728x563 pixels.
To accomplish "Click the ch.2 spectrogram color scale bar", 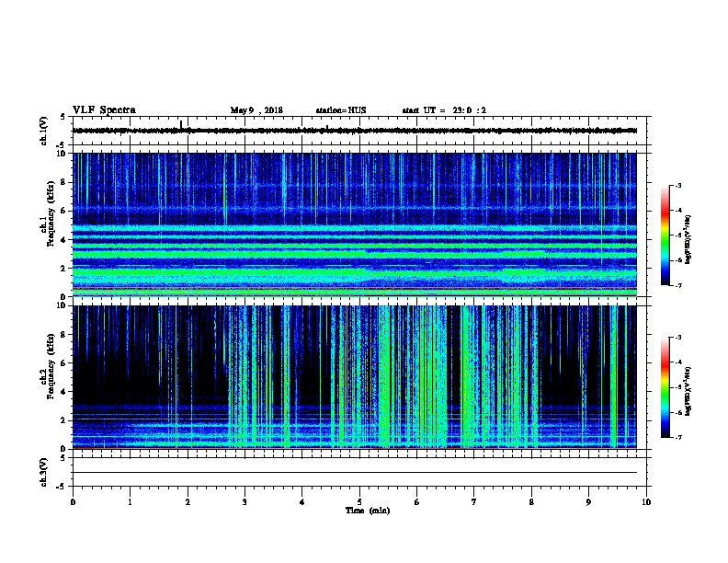I will point(665,387).
